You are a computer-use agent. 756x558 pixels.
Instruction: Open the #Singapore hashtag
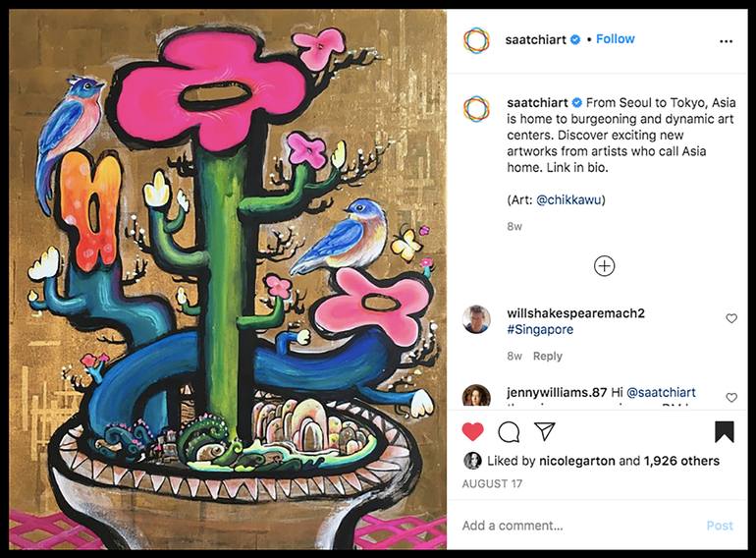[540, 329]
